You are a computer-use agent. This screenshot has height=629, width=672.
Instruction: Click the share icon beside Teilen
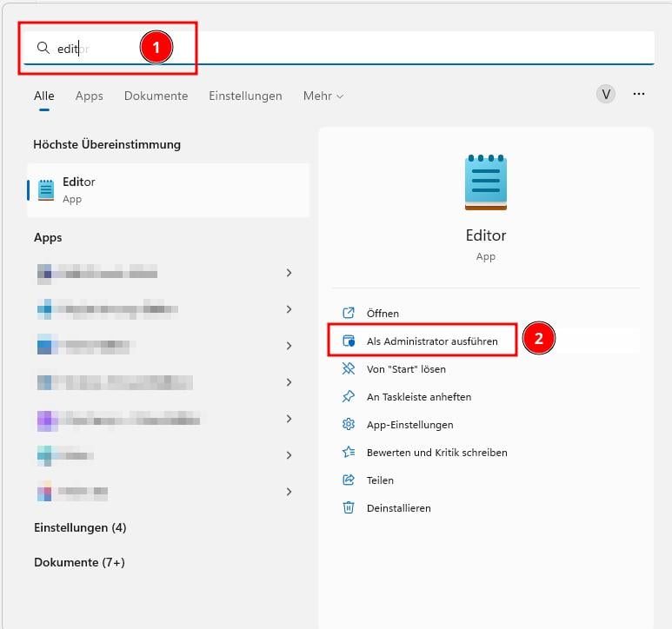pos(349,480)
